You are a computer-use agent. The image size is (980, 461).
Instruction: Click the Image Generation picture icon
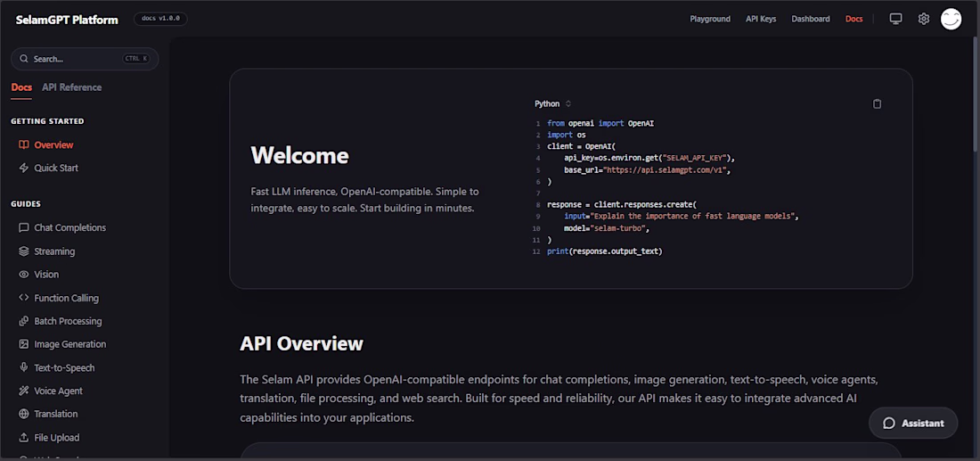pyautogui.click(x=24, y=344)
